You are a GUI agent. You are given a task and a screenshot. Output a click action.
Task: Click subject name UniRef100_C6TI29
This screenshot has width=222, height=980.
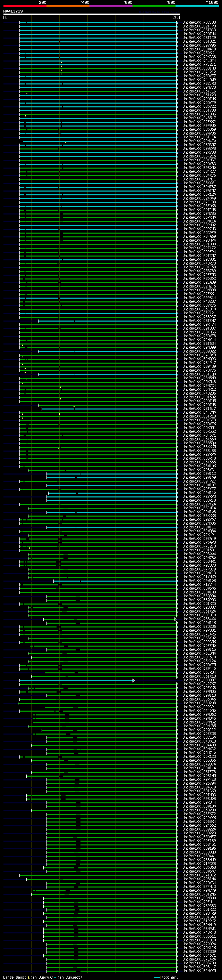point(199,38)
